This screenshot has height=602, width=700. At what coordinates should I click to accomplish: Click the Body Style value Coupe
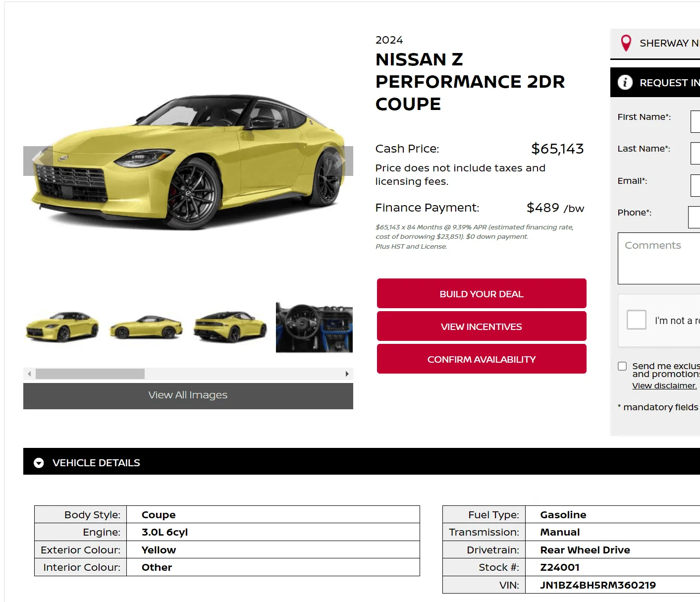click(x=159, y=515)
